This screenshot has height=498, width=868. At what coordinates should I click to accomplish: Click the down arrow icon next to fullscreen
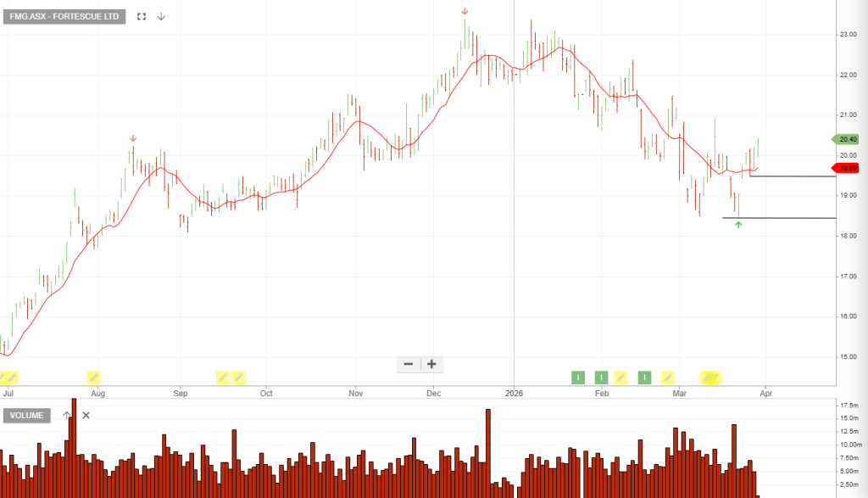[161, 16]
